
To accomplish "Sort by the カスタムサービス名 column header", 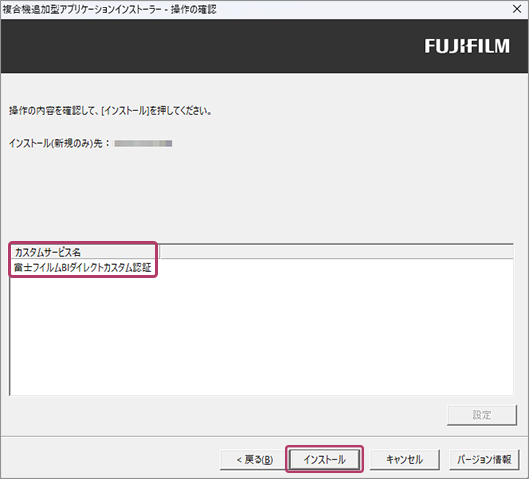I will [x=85, y=252].
